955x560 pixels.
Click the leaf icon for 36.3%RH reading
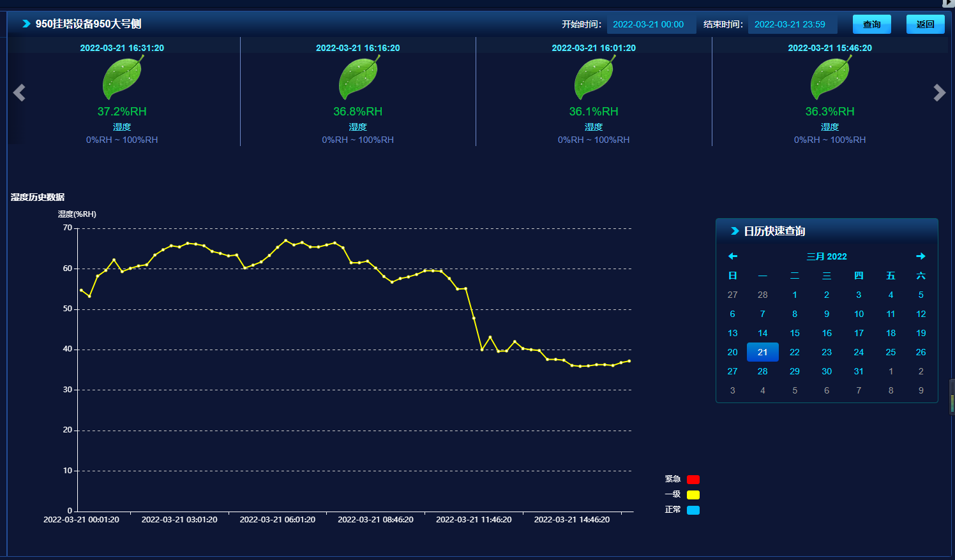[x=830, y=78]
